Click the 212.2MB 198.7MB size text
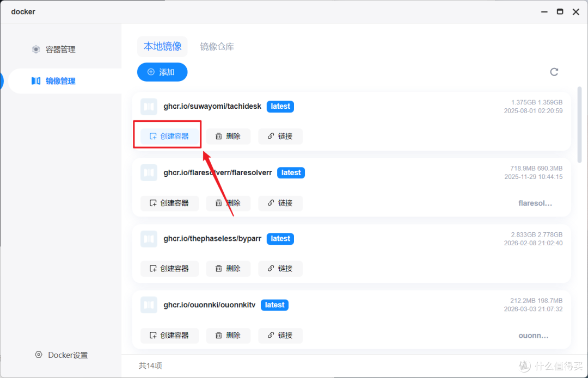This screenshot has width=588, height=378. click(x=536, y=300)
